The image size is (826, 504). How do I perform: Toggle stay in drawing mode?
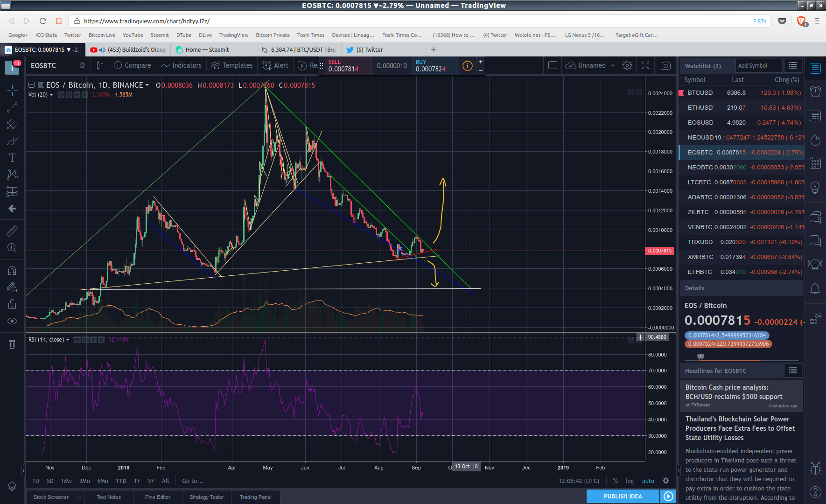(12, 287)
